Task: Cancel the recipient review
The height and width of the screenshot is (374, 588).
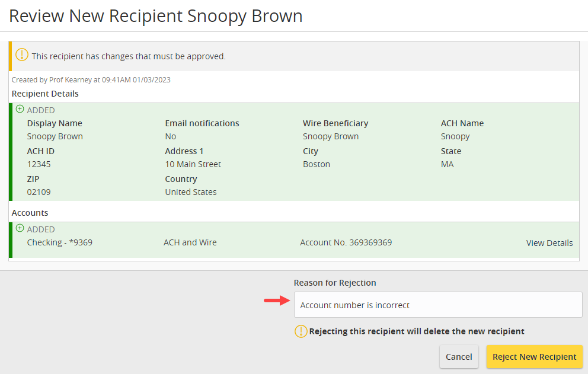Action: tap(459, 357)
